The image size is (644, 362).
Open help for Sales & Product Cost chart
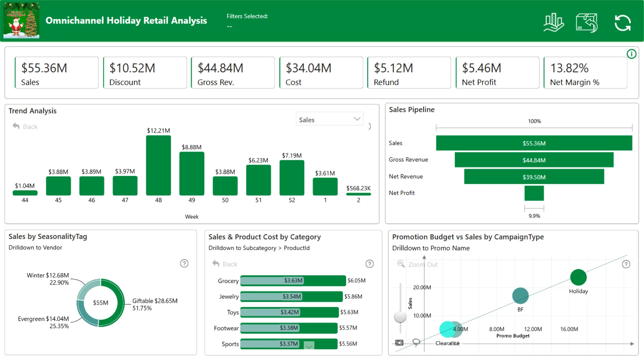point(369,264)
